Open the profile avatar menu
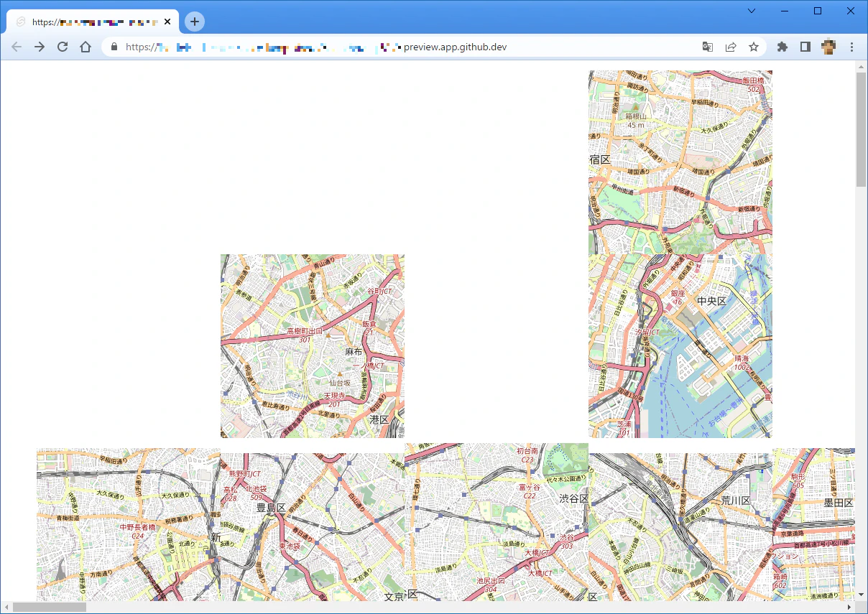This screenshot has width=868, height=614. [x=828, y=47]
